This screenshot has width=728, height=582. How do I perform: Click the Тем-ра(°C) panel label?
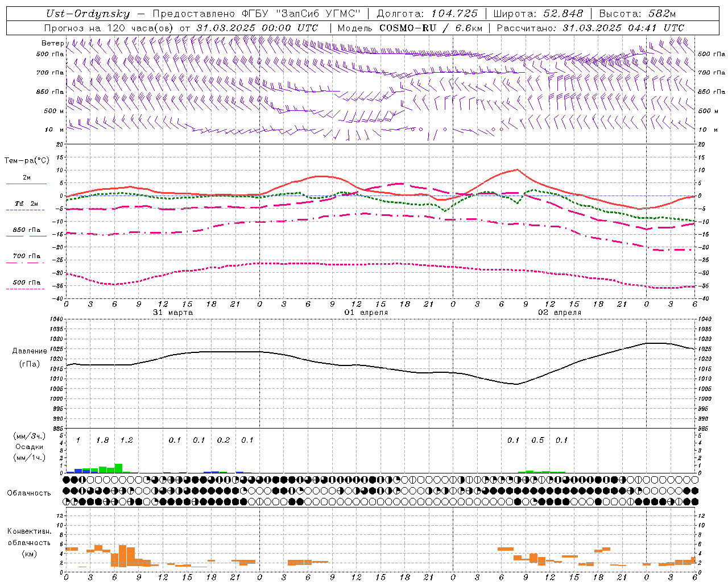[x=27, y=161]
